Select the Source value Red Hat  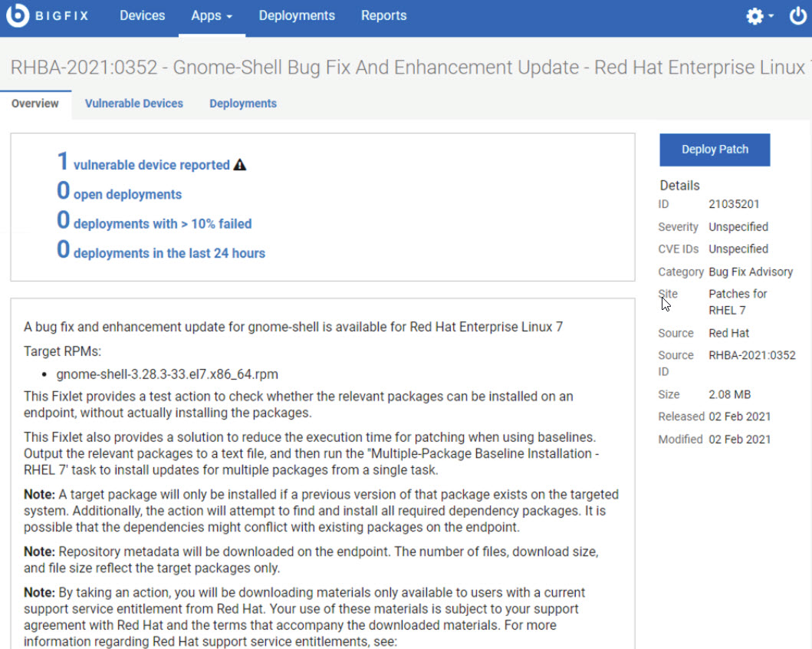pos(728,333)
